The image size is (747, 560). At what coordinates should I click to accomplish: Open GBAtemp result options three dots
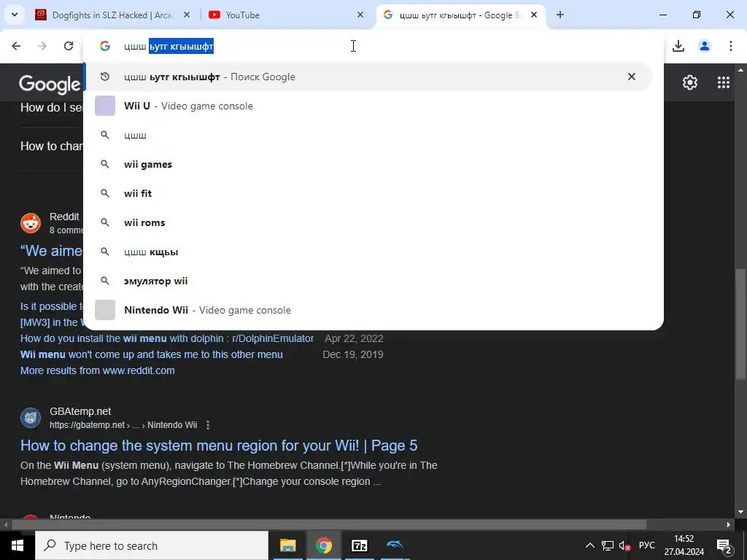click(208, 425)
